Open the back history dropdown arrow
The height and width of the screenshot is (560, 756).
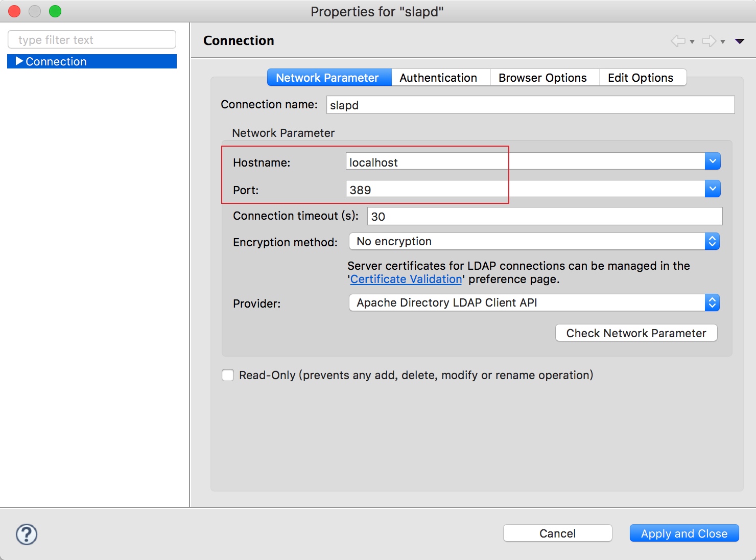click(x=692, y=42)
